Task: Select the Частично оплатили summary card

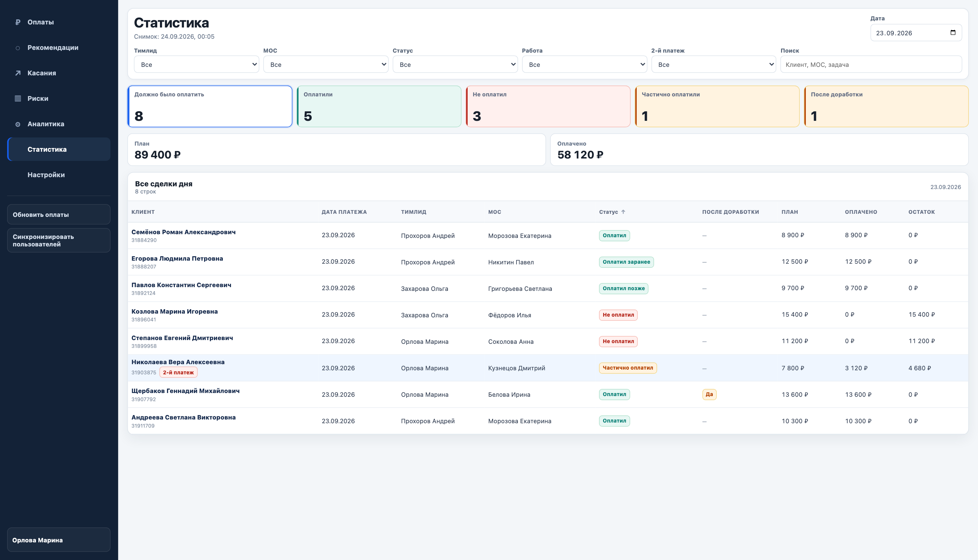Action: click(717, 106)
